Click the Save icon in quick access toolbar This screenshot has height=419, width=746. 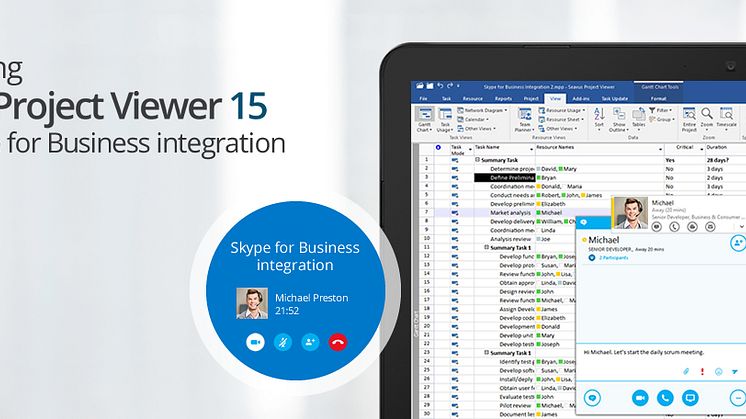coord(430,86)
